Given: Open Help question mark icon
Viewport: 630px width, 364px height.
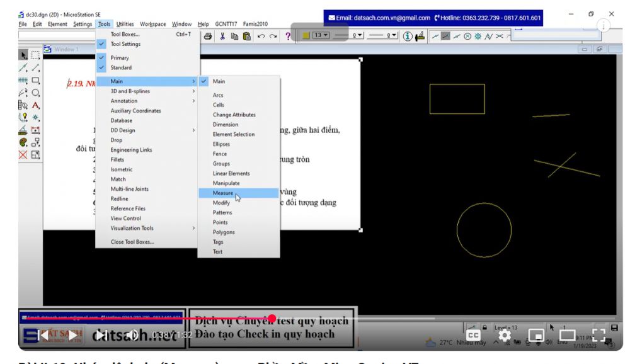Looking at the screenshot, I should (288, 37).
